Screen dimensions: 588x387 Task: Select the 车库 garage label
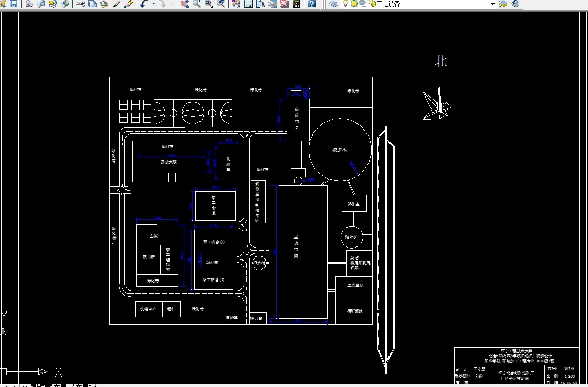(x=154, y=236)
